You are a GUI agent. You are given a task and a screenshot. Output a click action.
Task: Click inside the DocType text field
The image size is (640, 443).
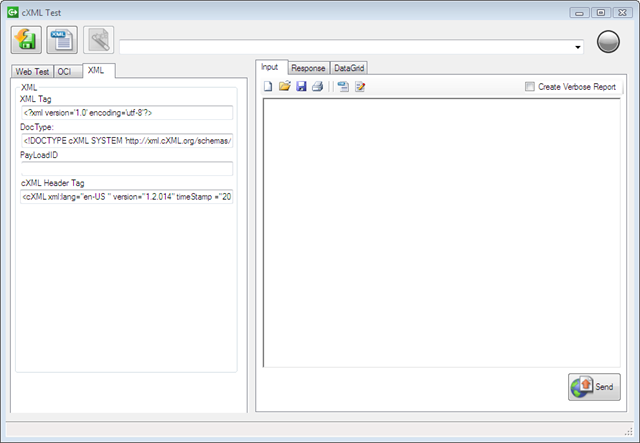click(127, 140)
